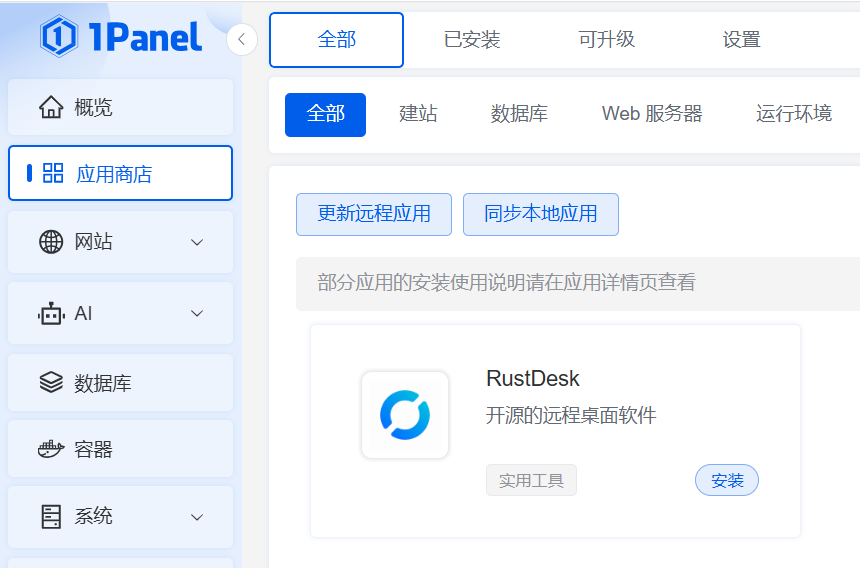Click the grid icon for 应用商店

click(53, 173)
